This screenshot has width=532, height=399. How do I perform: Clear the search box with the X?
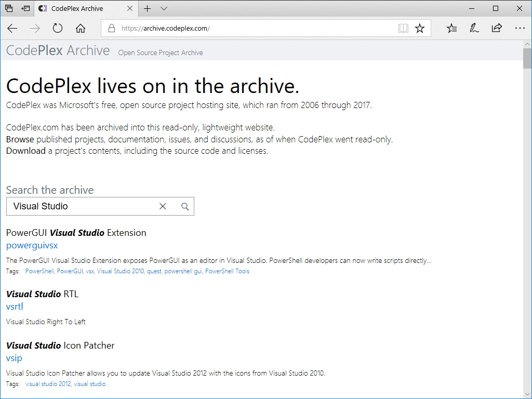(163, 206)
